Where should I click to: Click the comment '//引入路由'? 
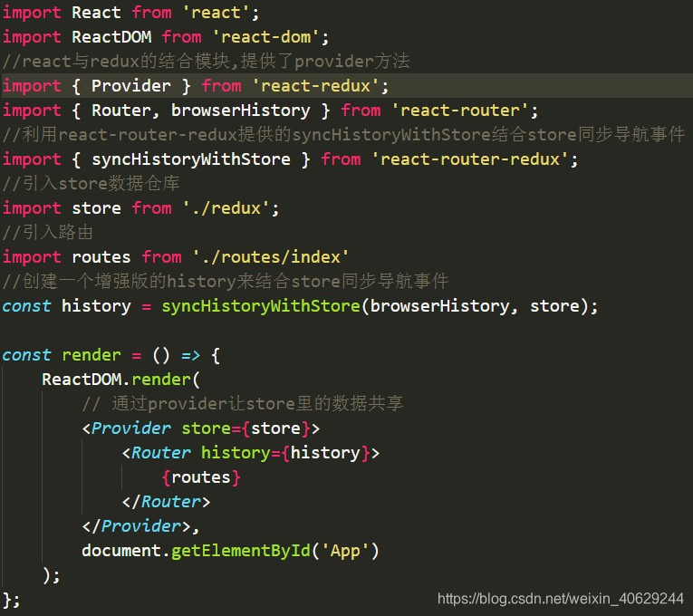click(x=48, y=233)
